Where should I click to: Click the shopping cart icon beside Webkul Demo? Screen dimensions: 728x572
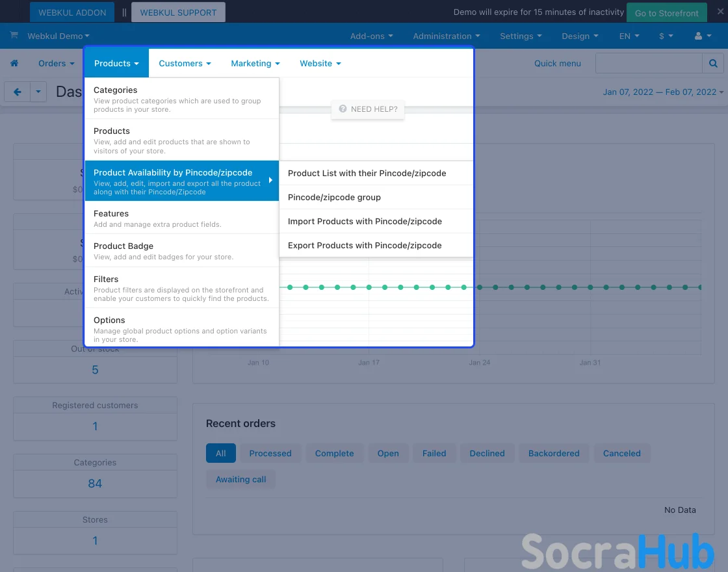[x=14, y=36]
